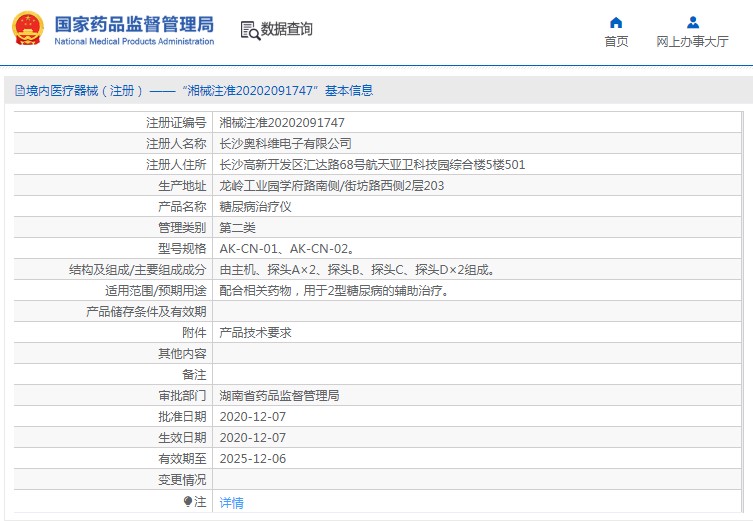Click the 注册人名称 label
This screenshot has height=521, width=753.
176,144
